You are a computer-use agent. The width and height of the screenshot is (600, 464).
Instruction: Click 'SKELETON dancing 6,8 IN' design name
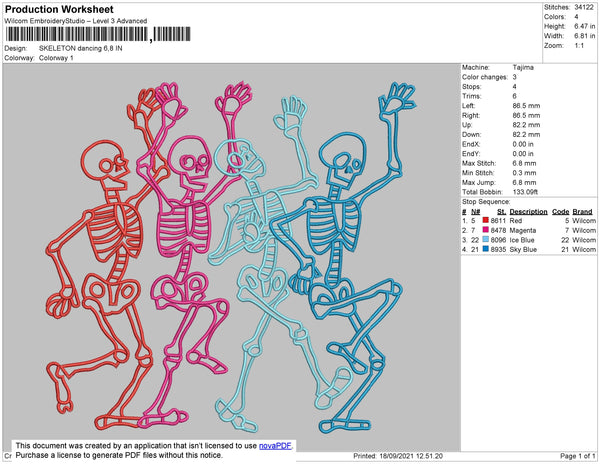pos(80,49)
